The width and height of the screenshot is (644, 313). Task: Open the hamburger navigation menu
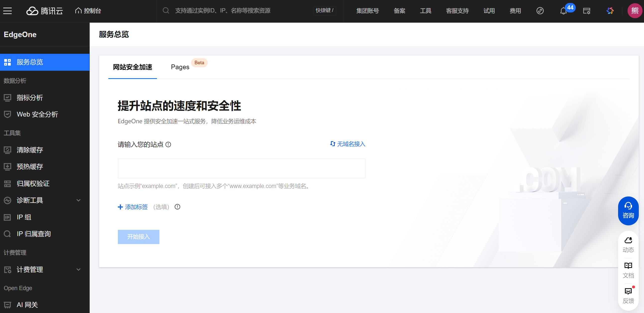coord(7,11)
